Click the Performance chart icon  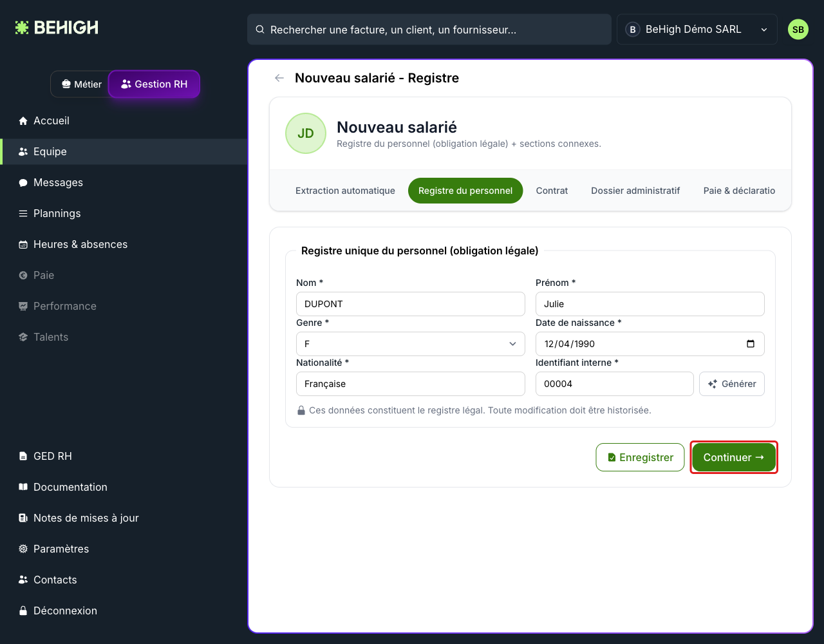click(x=23, y=306)
